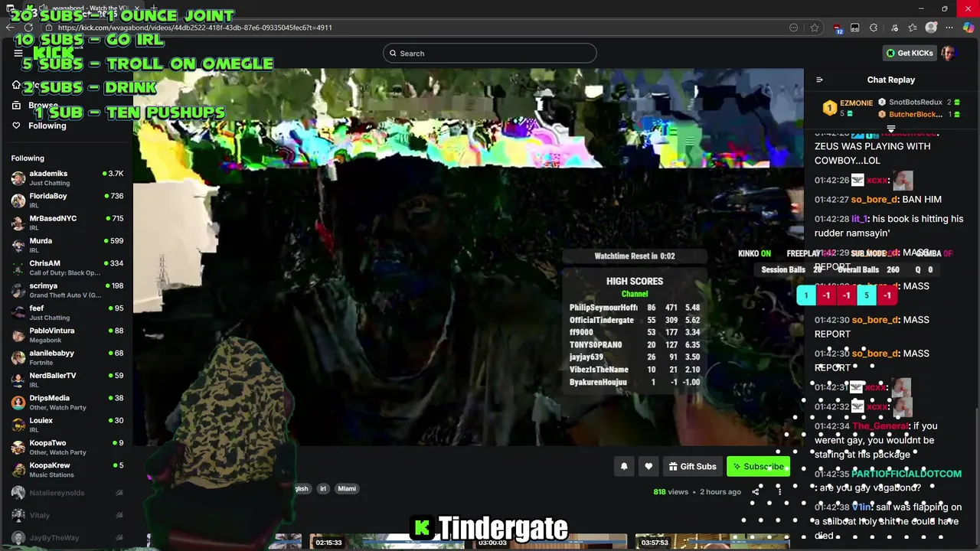Open Murda channel in sidebar

67,245
